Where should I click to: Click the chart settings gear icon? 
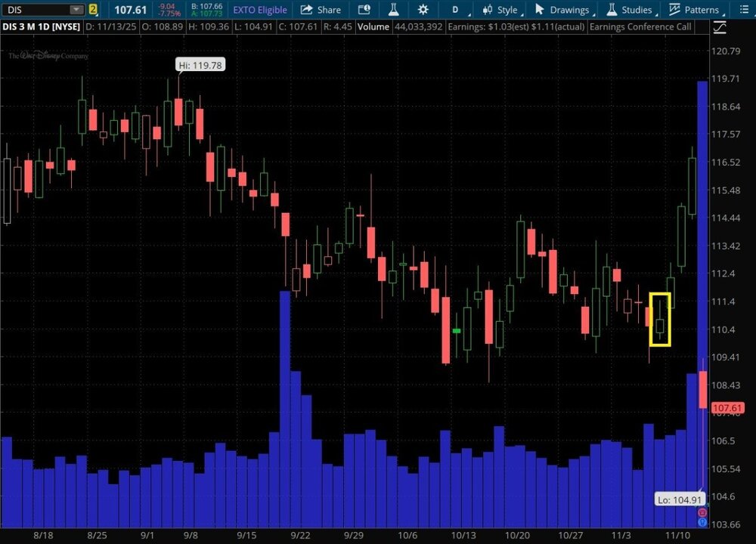point(423,10)
